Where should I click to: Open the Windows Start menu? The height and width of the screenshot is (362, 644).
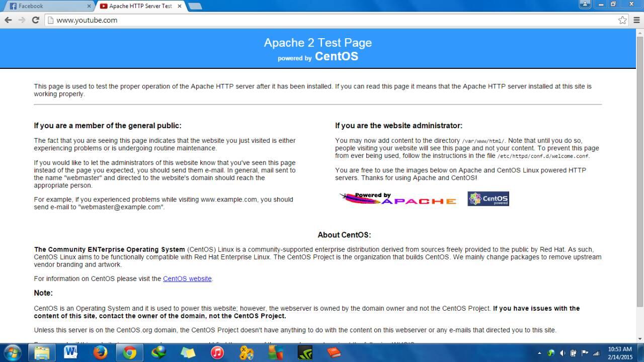12,352
